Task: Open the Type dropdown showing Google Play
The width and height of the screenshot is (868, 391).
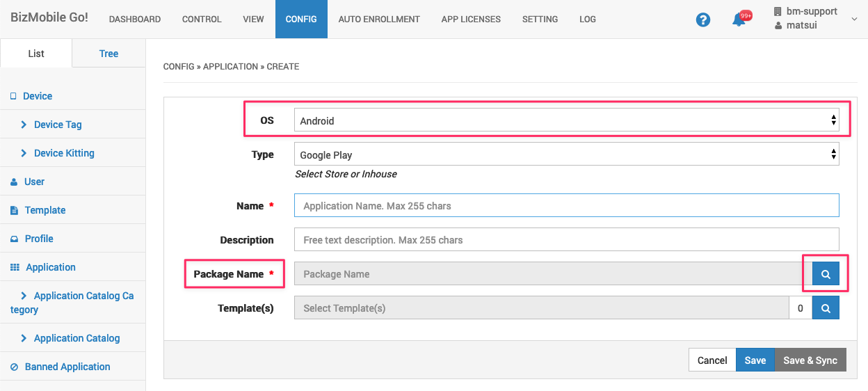Action: [x=566, y=155]
